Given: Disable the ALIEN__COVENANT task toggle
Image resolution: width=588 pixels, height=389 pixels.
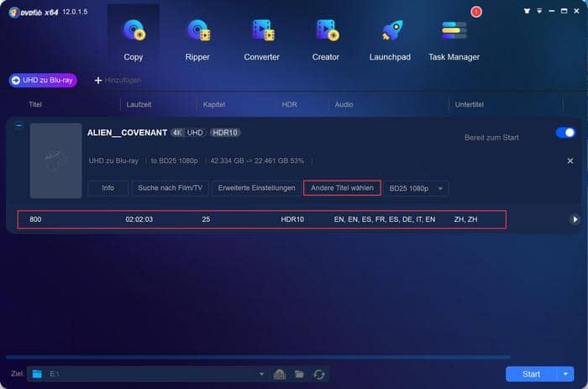Looking at the screenshot, I should pos(566,133).
